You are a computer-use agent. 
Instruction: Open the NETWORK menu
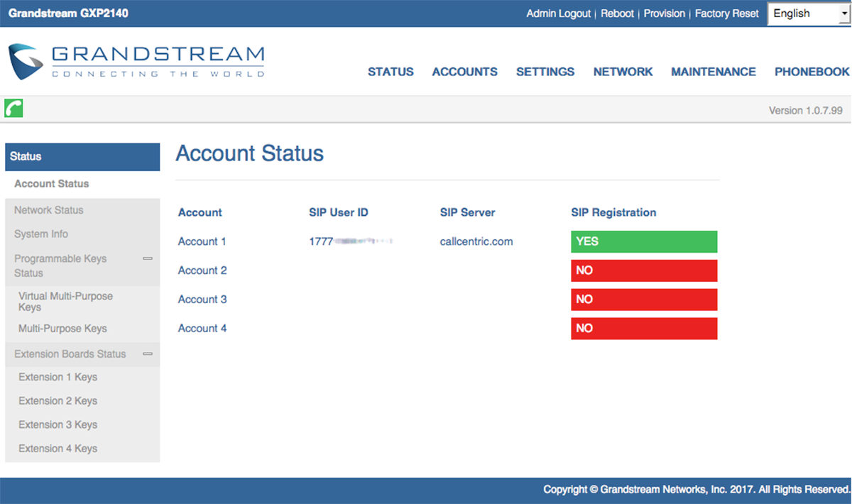[x=623, y=72]
